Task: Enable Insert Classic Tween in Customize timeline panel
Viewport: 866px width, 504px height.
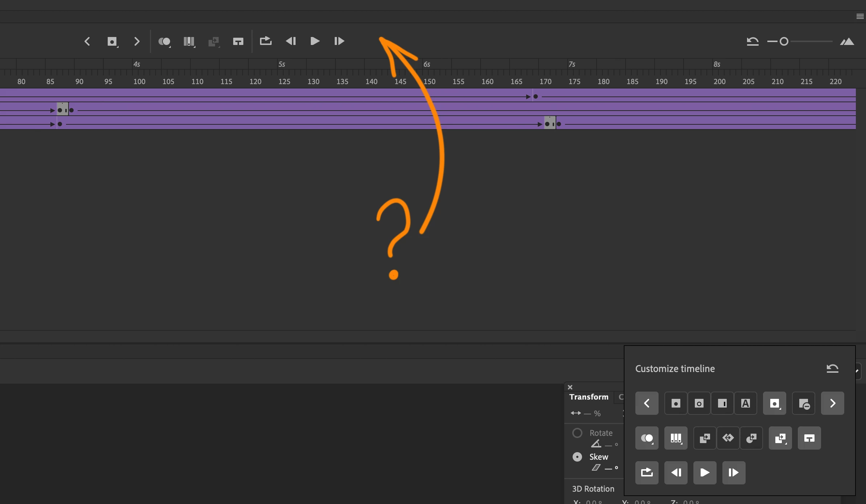Action: coord(705,438)
